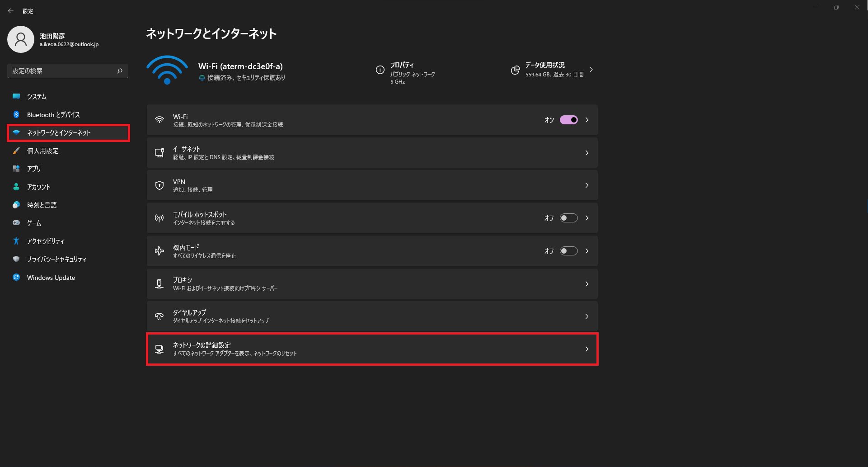Click the 機内モード airplane icon
Image resolution: width=868 pixels, height=467 pixels.
[x=160, y=251]
